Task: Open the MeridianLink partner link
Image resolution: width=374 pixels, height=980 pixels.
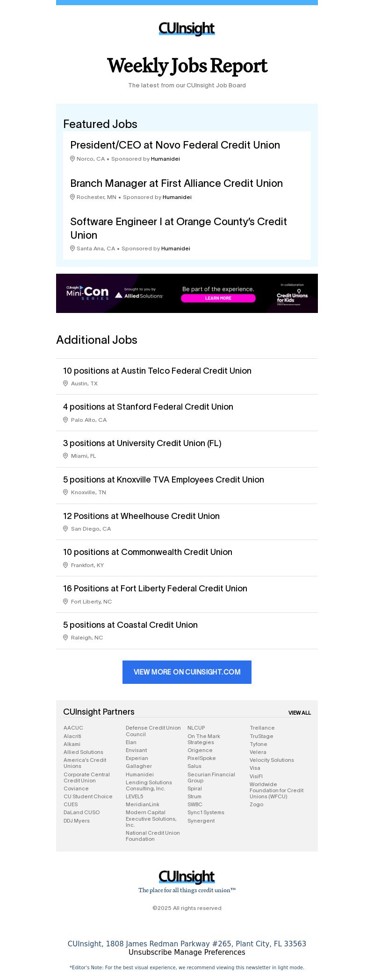Action: (143, 804)
